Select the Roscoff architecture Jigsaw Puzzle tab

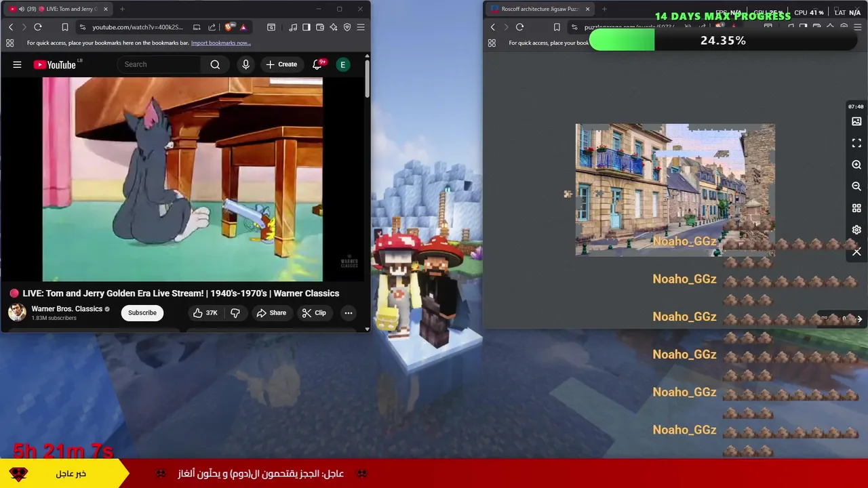click(539, 9)
